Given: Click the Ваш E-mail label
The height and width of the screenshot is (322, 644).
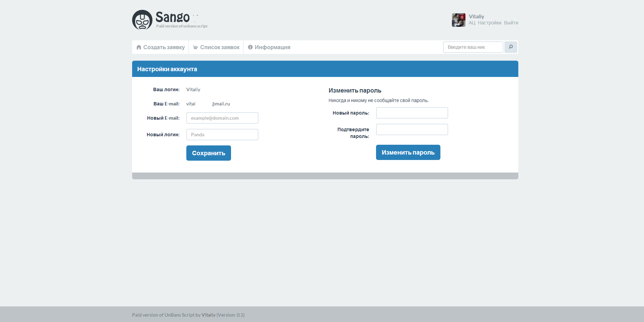Looking at the screenshot, I should [166, 104].
